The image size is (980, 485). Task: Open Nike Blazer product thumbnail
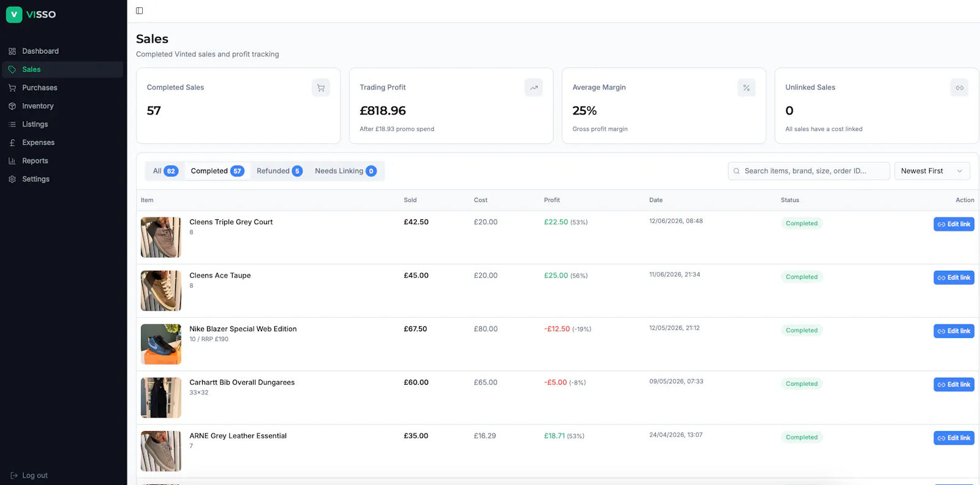[161, 344]
